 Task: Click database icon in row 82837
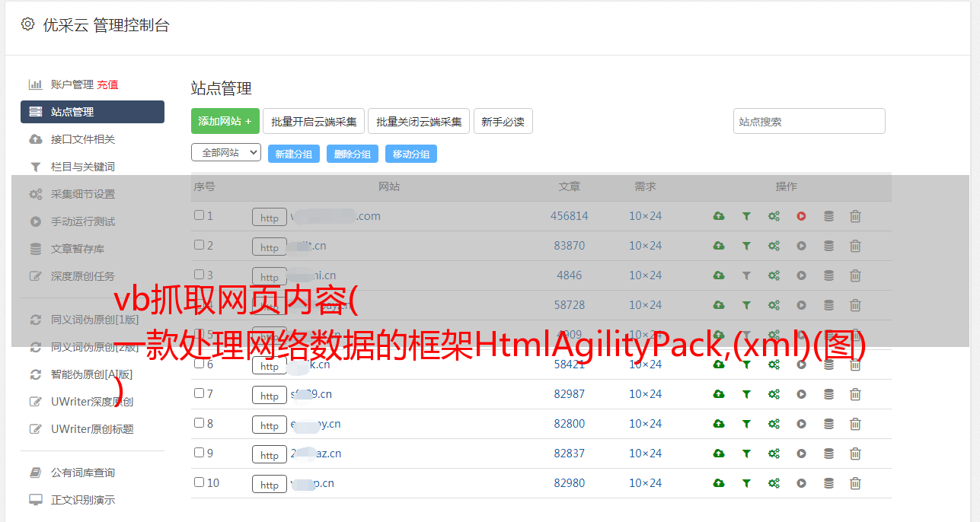pyautogui.click(x=828, y=454)
